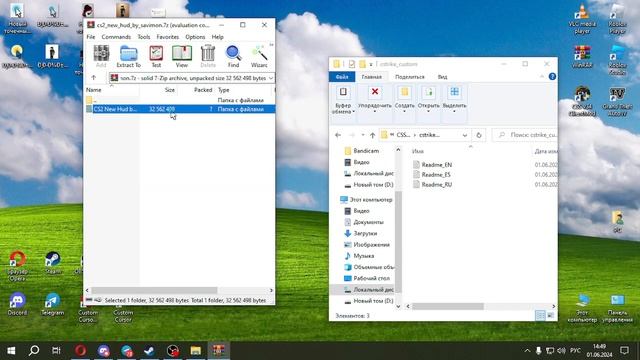Select the Readme_EN file
The width and height of the screenshot is (640, 360).
click(x=436, y=164)
